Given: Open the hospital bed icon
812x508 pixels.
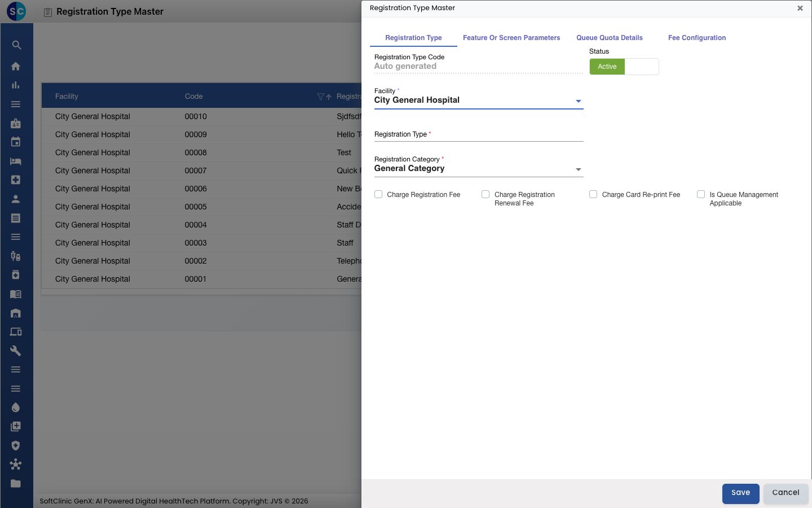Looking at the screenshot, I should 16,161.
